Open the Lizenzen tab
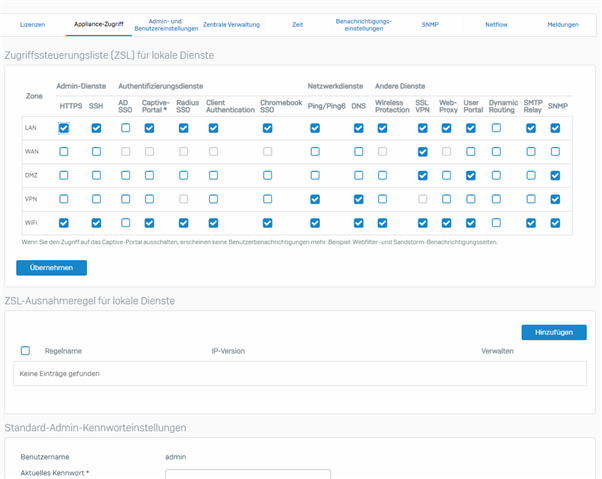Image resolution: width=602 pixels, height=479 pixels. 33,25
